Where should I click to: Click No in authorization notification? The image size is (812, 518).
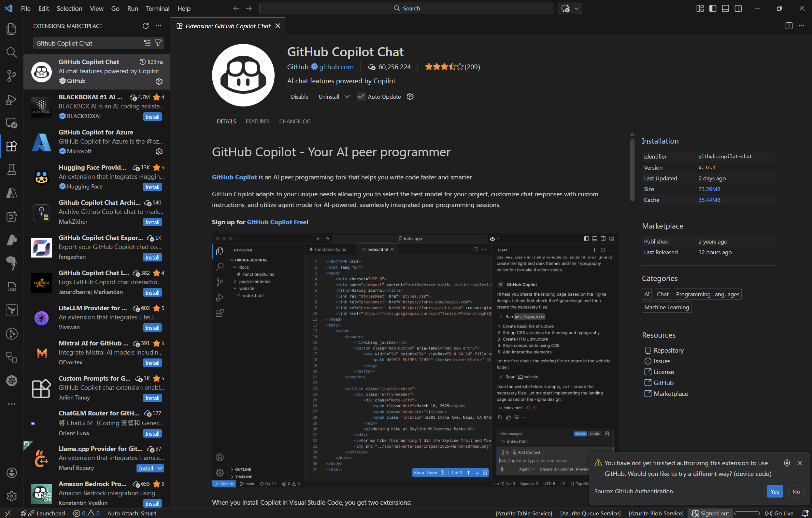coord(796,491)
